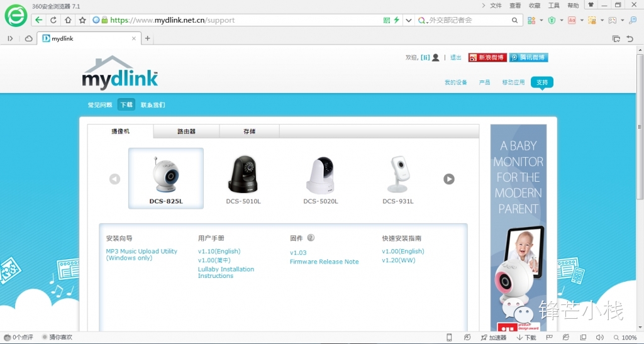The height and width of the screenshot is (344, 644).
Task: Open 工具 menu
Action: click(x=554, y=5)
